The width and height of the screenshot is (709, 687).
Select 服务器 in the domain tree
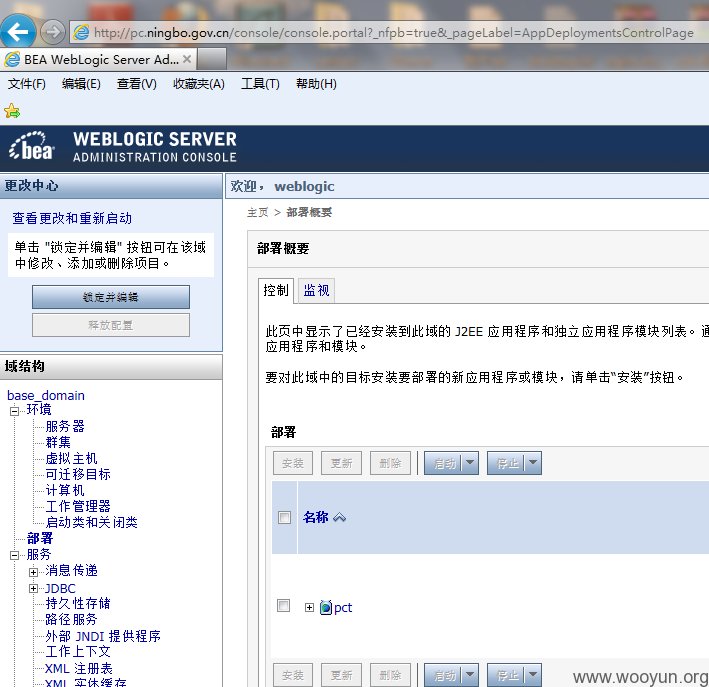point(65,426)
